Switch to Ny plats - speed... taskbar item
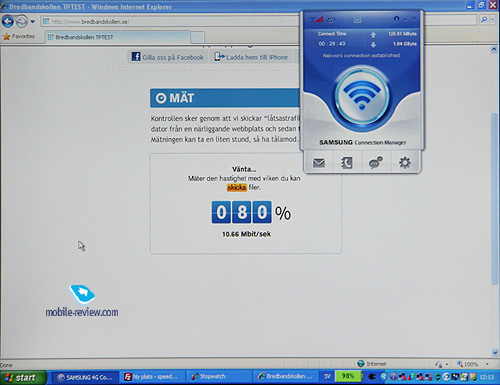Image resolution: width=500 pixels, height=385 pixels. click(x=152, y=377)
